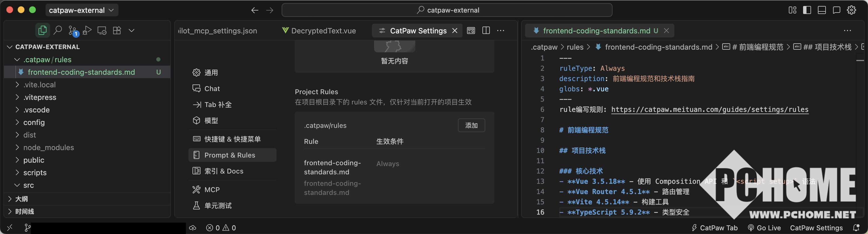Toggle the bottom panel visibility

[822, 10]
